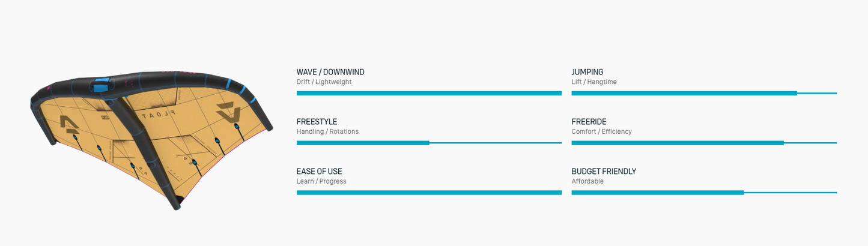The height and width of the screenshot is (246, 868).
Task: Click the Lift / Hangtime subtitle
Action: 594,82
